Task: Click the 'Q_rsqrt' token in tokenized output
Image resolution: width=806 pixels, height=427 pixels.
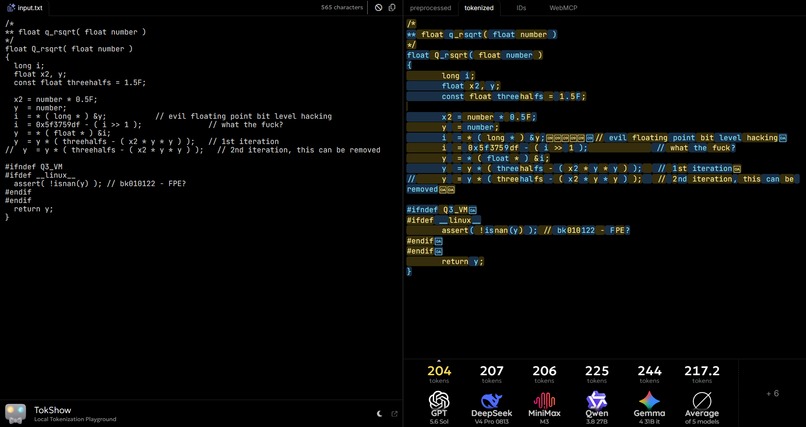Action: tap(453, 55)
